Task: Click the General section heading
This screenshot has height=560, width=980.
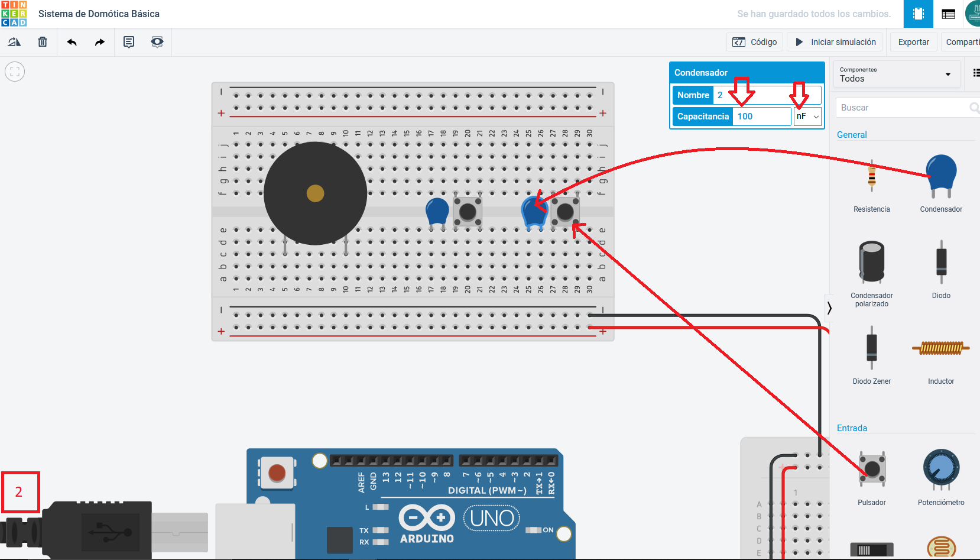Action: tap(852, 135)
